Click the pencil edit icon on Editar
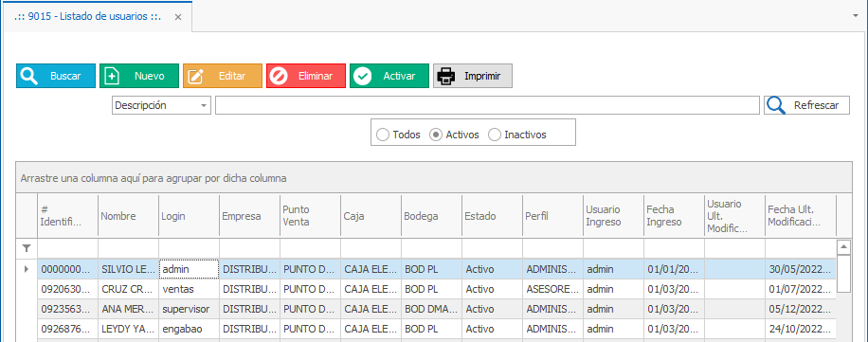 pyautogui.click(x=195, y=76)
